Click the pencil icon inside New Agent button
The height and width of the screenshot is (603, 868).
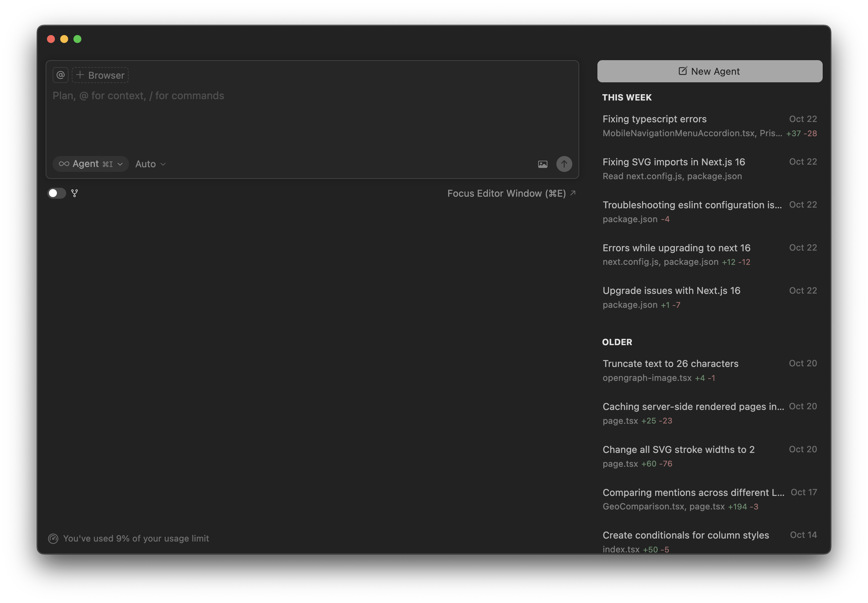683,71
